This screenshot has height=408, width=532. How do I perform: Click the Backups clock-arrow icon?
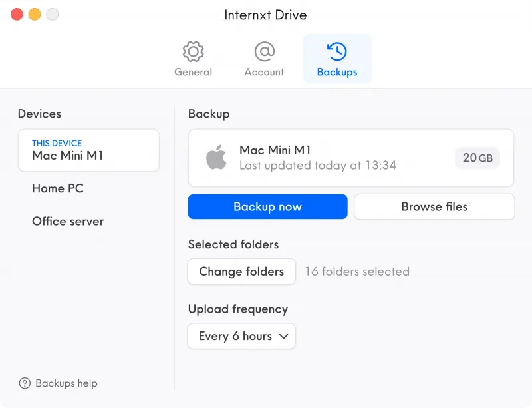pos(337,52)
